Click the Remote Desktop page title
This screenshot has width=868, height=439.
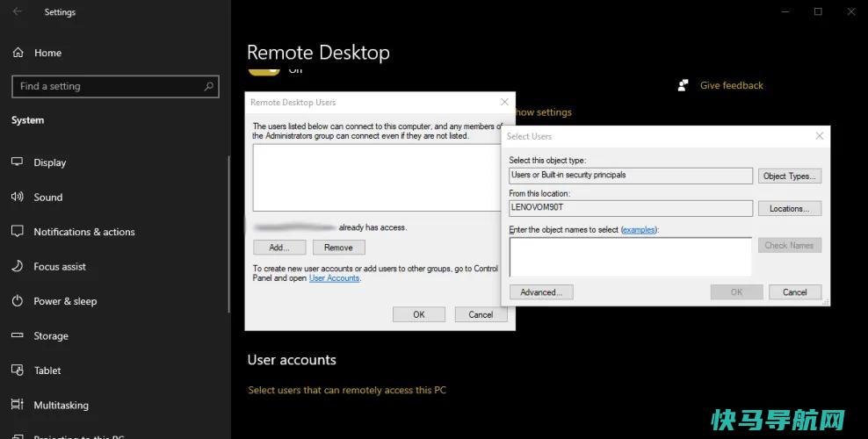coord(318,53)
